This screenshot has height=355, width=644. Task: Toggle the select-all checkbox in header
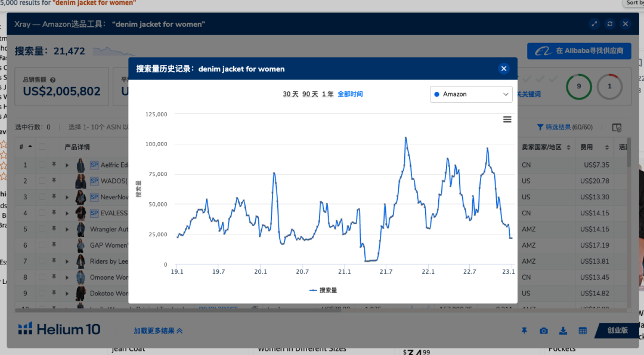(42, 147)
